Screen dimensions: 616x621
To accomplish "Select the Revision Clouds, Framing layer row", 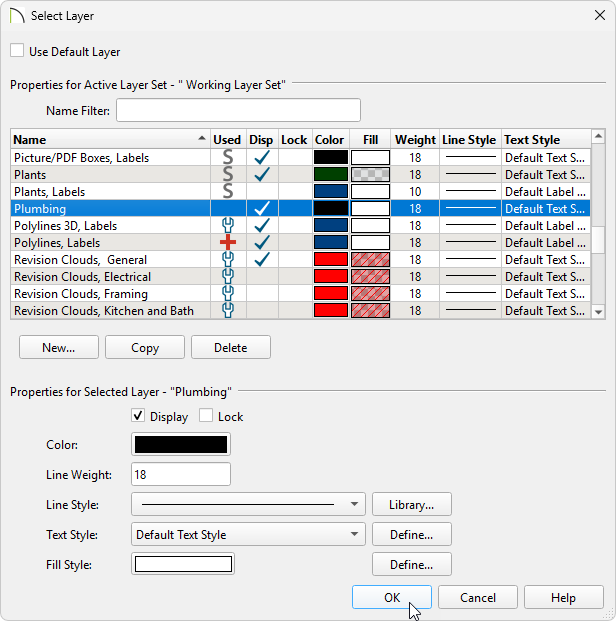I will click(300, 293).
